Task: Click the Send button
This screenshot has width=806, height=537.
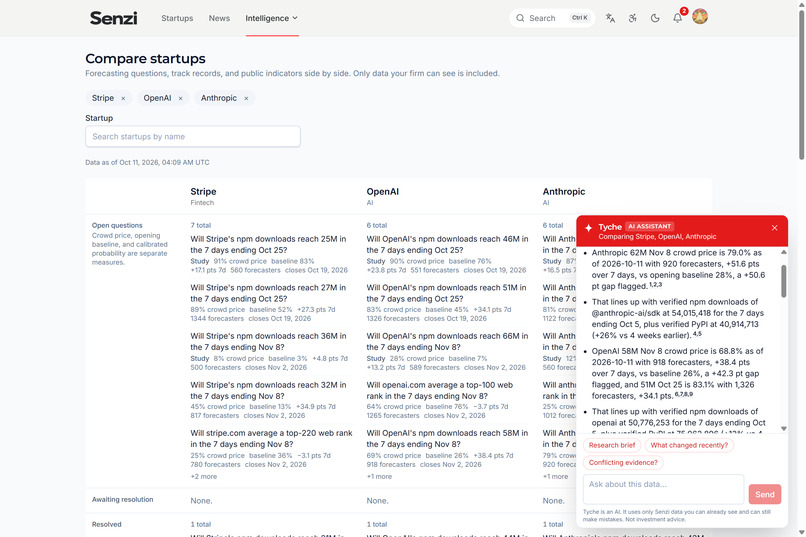Action: [764, 494]
